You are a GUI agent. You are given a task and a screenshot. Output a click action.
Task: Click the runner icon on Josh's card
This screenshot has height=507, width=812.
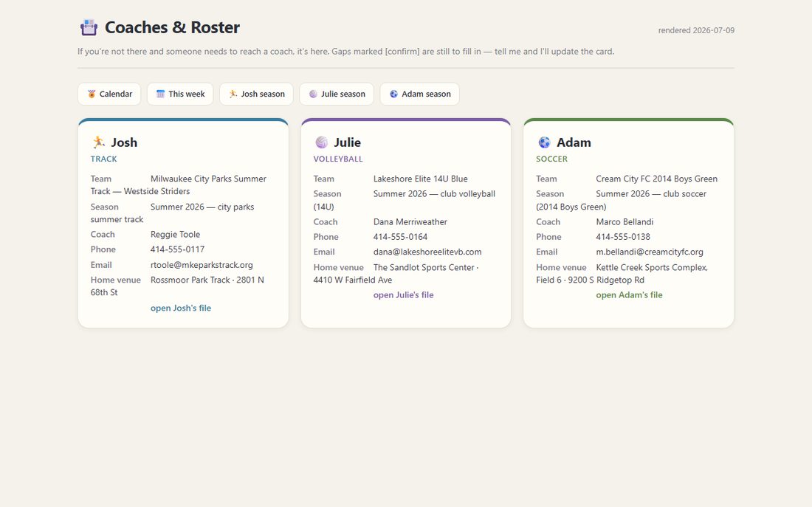[x=98, y=142]
